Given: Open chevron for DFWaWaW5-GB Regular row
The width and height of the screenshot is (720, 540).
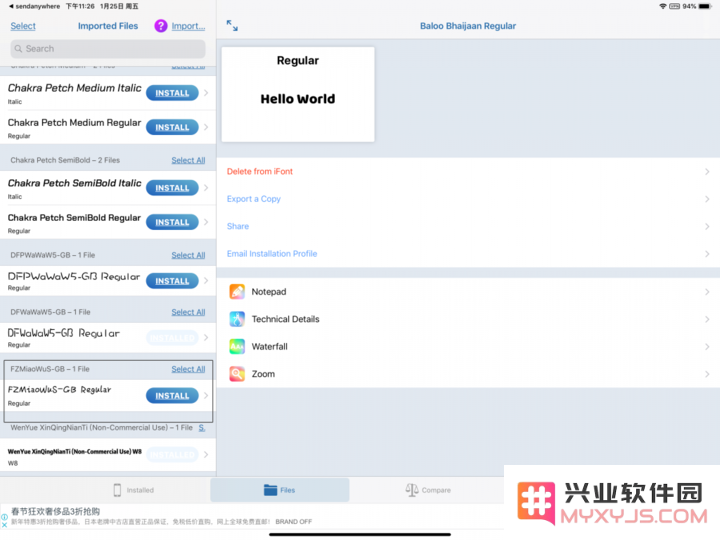Looking at the screenshot, I should (206, 338).
